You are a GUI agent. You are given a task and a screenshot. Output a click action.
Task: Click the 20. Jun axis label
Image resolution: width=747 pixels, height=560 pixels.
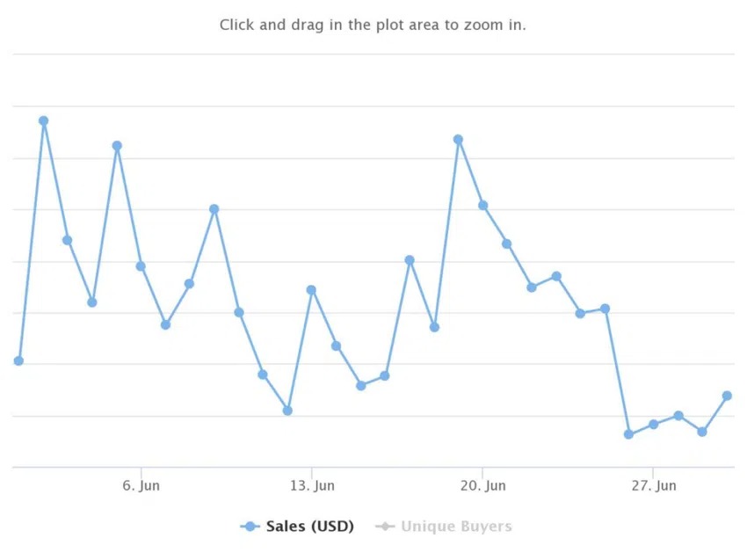tap(482, 485)
